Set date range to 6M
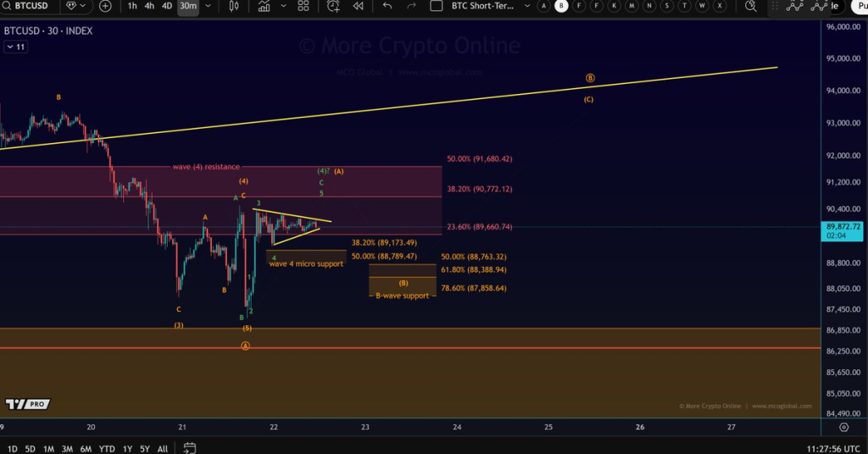The height and width of the screenshot is (454, 868). (86, 448)
